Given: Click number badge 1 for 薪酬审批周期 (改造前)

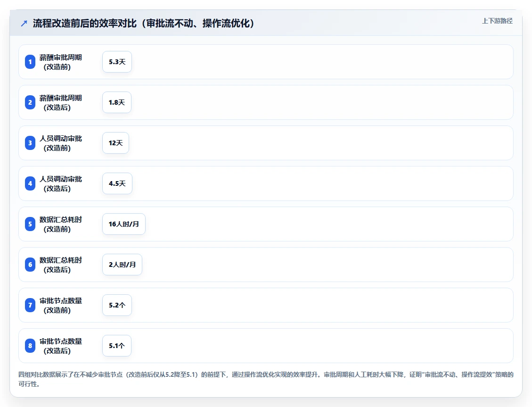Looking at the screenshot, I should (x=30, y=62).
